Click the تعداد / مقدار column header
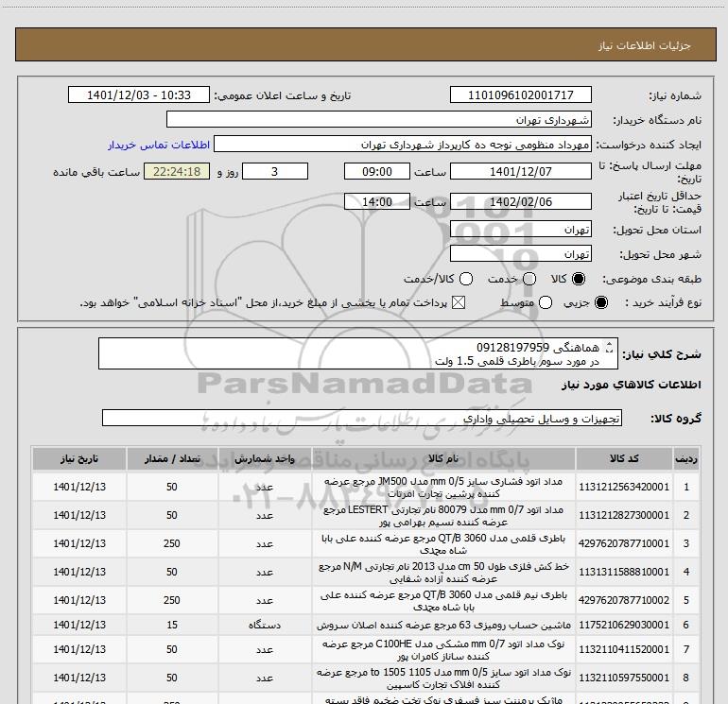Viewport: 728px width, 704px height. pos(172,458)
